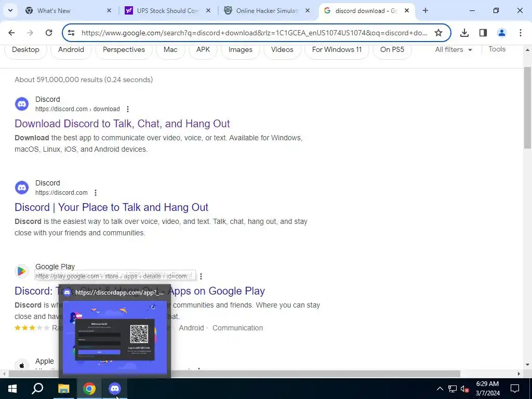Open search Tools
Image resolution: width=532 pixels, height=399 pixels.
pos(497,49)
